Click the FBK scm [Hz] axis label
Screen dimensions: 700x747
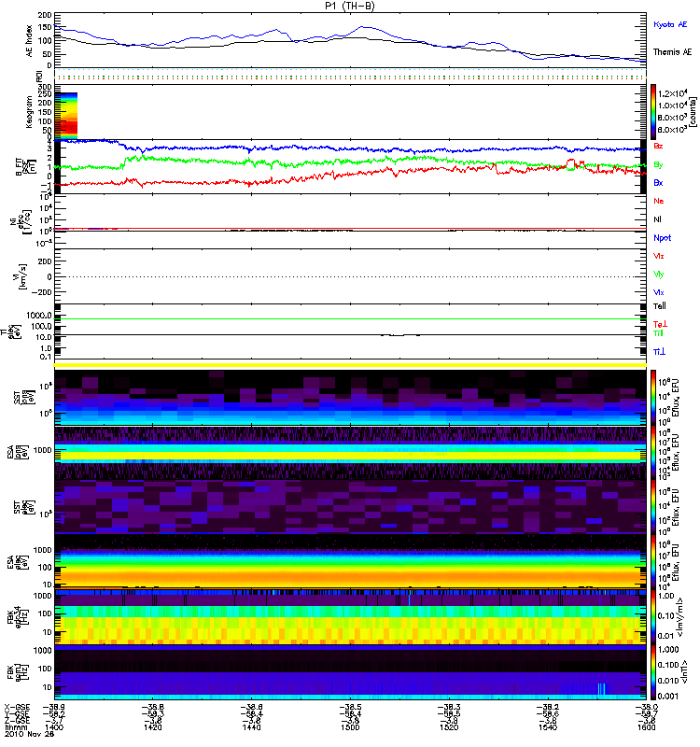(18, 672)
